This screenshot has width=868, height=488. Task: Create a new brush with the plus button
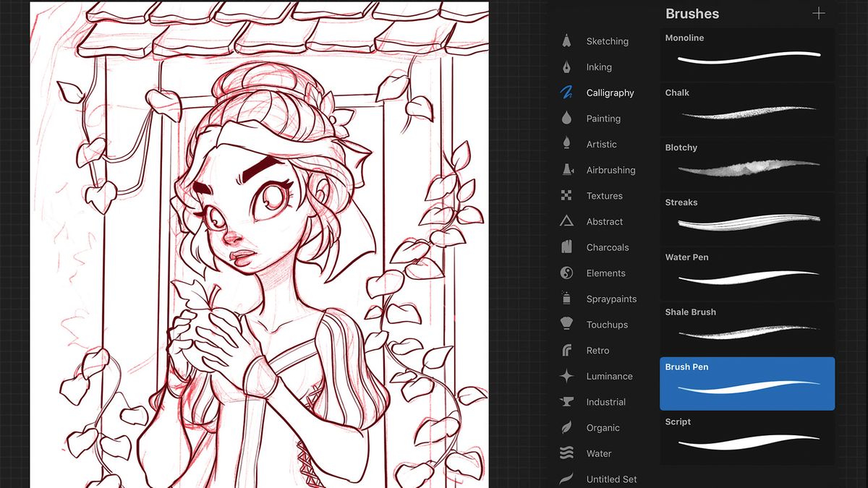click(x=818, y=13)
